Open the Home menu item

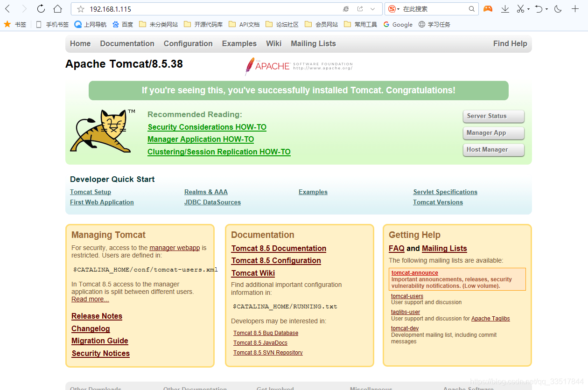[x=80, y=43]
